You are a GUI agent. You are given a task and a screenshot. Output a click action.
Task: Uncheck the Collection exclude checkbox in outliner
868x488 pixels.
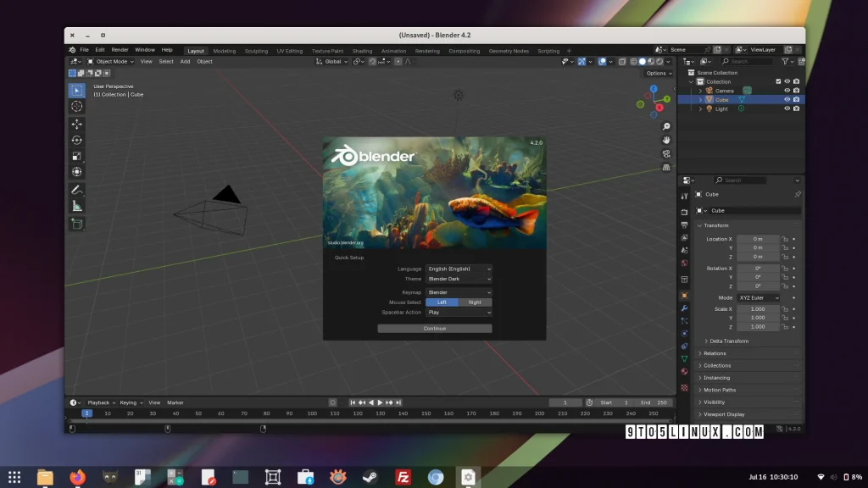pos(778,81)
